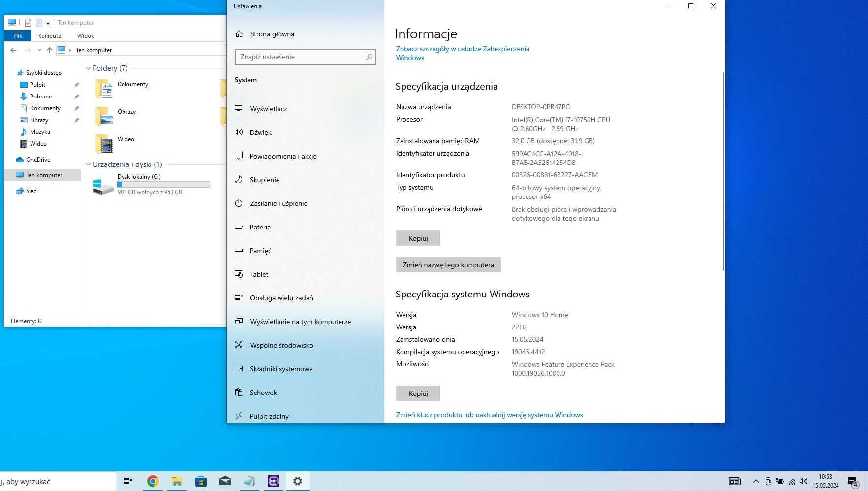Open File Explorer from taskbar
The width and height of the screenshot is (868, 491).
[177, 481]
